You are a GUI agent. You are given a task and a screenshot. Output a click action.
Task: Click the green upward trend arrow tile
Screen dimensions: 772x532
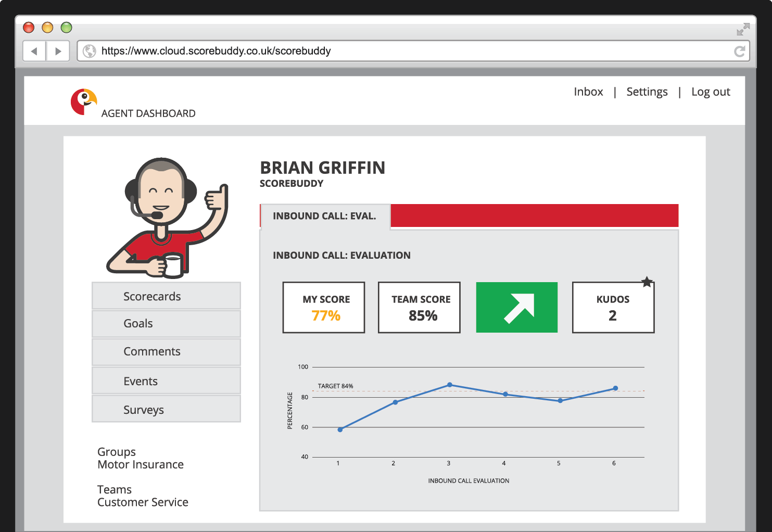pyautogui.click(x=516, y=308)
